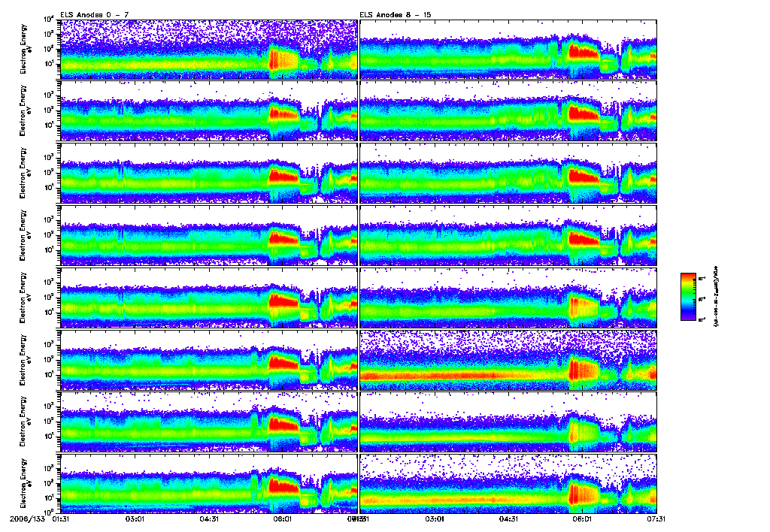Viewport: 770px width, 532px height.
Task: Click the 10⁴ energy tick on the top-left panel
Action: (49, 19)
